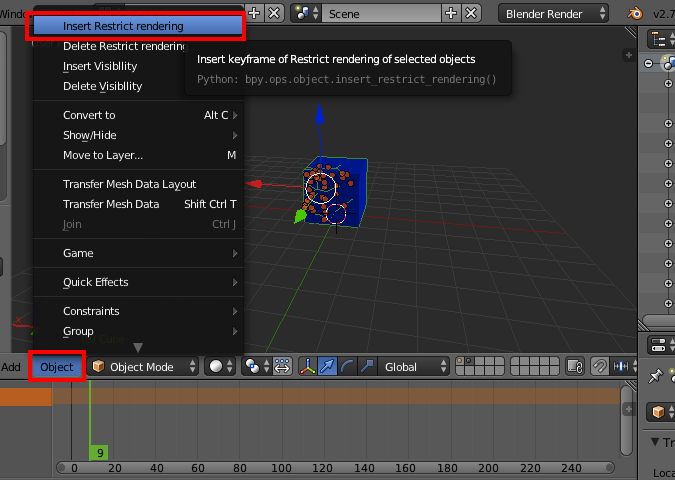
Task: Toggle the properties pin icon
Action: coord(655,376)
